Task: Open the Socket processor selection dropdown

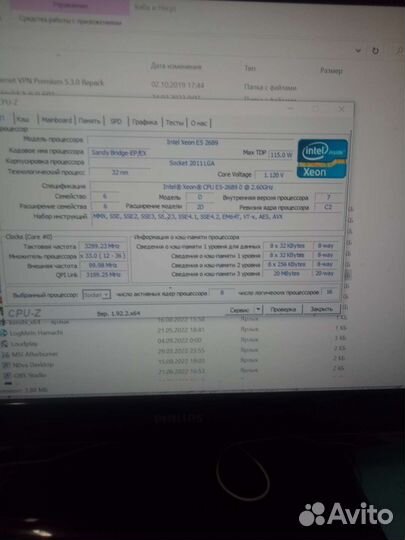Action: pyautogui.click(x=96, y=295)
